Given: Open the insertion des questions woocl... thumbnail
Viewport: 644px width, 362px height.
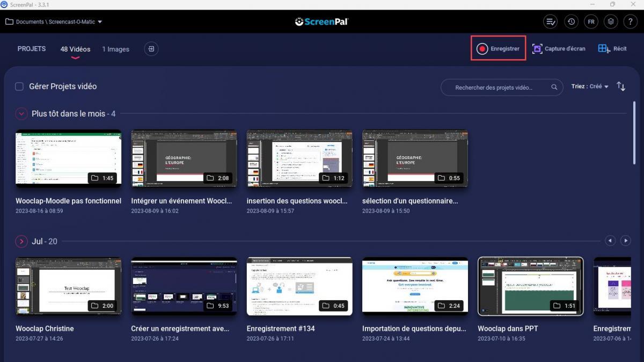Looking at the screenshot, I should [299, 158].
